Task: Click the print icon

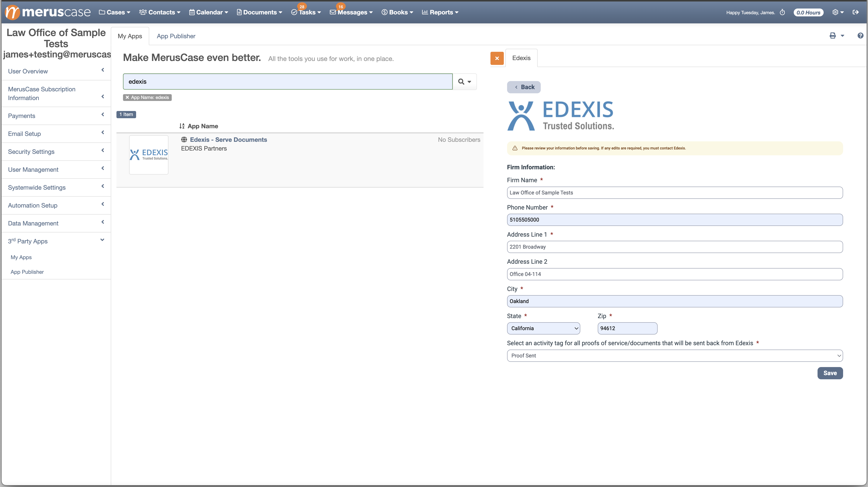Action: click(833, 36)
